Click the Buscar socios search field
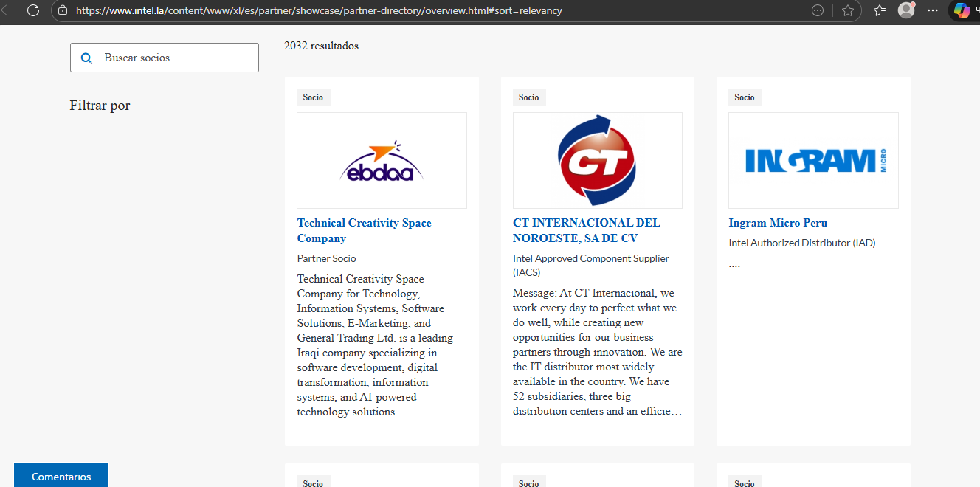The image size is (980, 487). point(165,58)
